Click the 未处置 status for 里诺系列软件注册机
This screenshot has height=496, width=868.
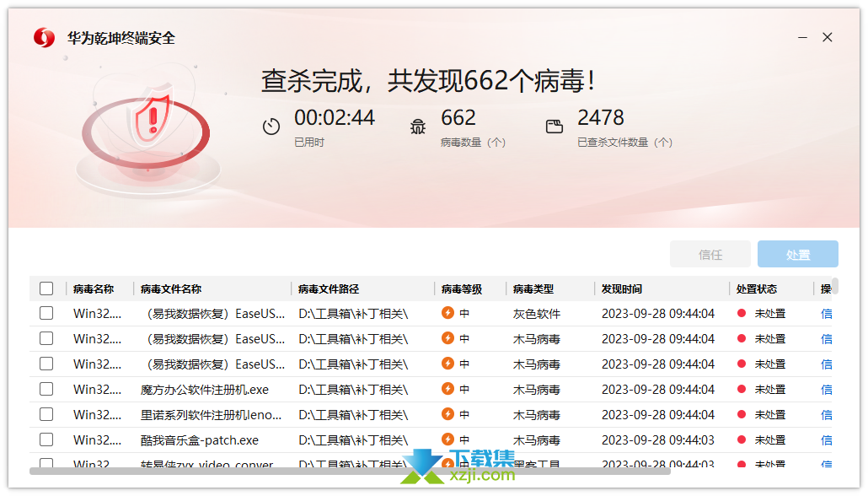770,415
